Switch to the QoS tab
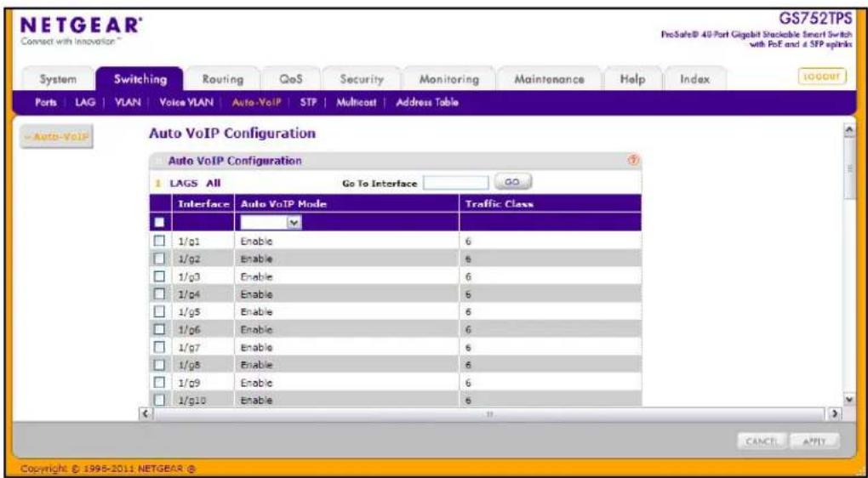Image resolution: width=868 pixels, height=478 pixels. (291, 80)
